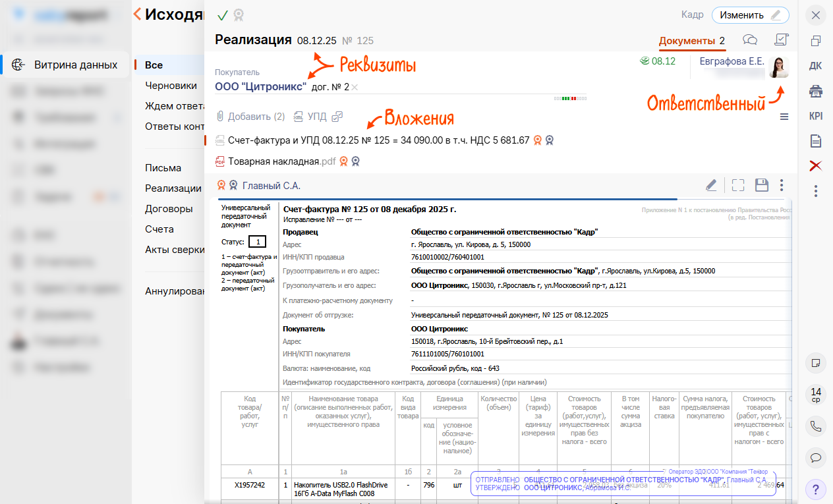Open the kebab menu in the document viewer

coord(782,185)
